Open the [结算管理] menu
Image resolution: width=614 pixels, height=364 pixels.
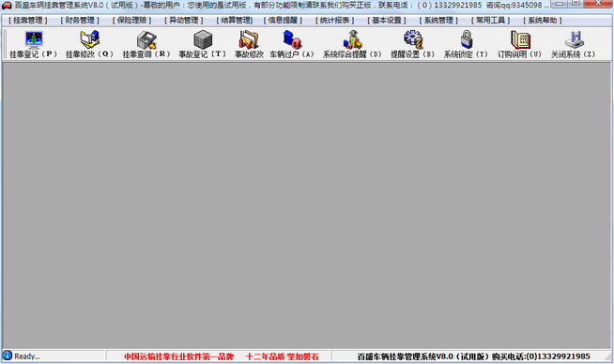pos(235,21)
